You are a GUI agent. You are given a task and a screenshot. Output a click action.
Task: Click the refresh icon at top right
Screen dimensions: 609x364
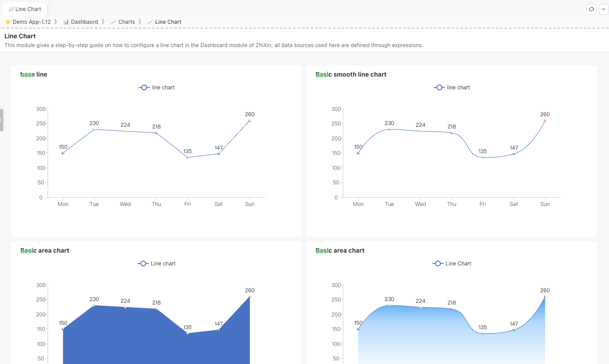[x=591, y=9]
